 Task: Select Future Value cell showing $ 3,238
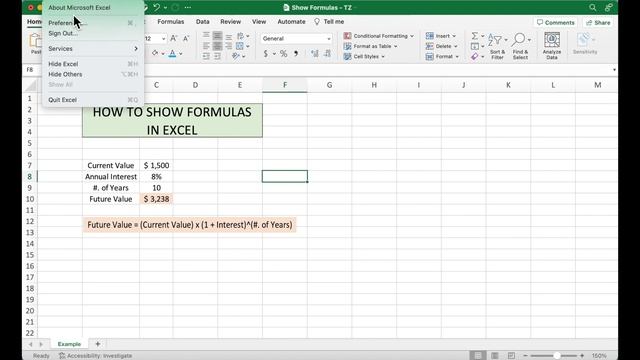[156, 199]
